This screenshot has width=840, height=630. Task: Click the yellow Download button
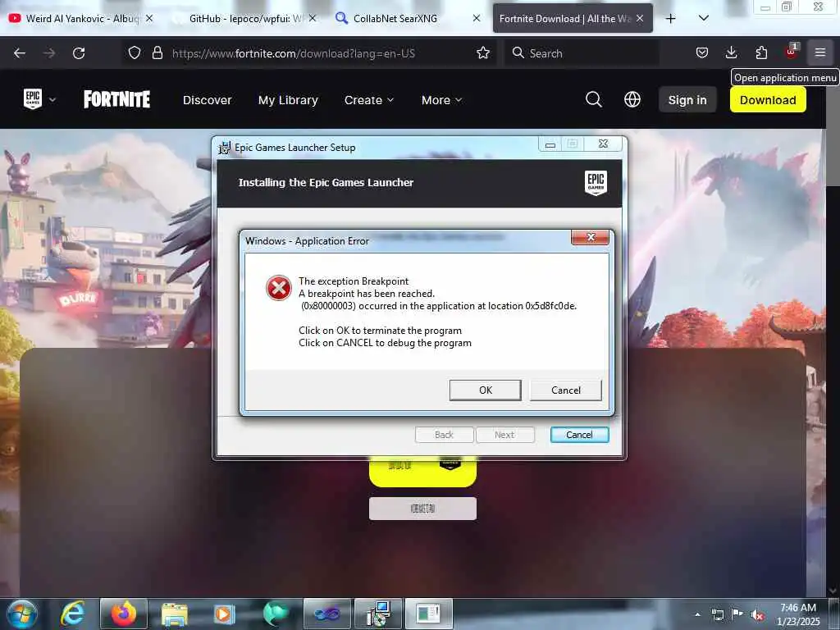768,99
